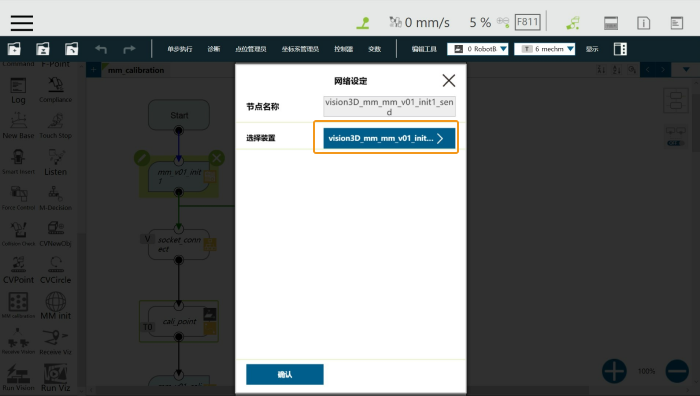Open 控制器 (controller) in toolbar
The image size is (700, 396).
[x=343, y=49]
